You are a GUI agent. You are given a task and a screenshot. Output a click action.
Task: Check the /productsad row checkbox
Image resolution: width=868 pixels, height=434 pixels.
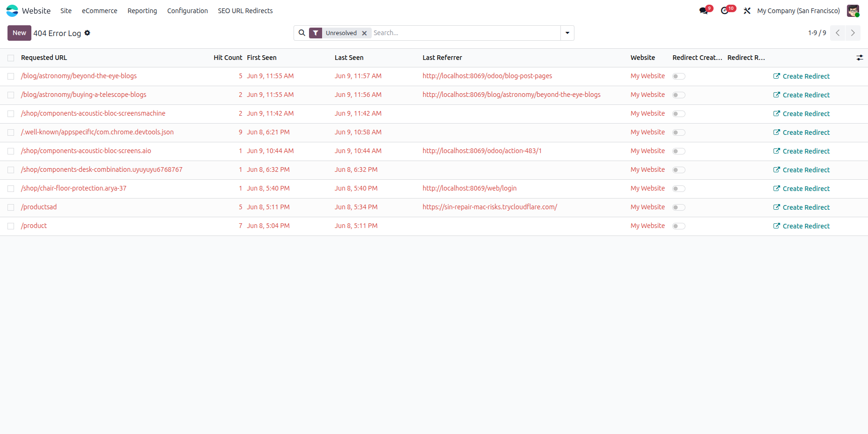(11, 207)
